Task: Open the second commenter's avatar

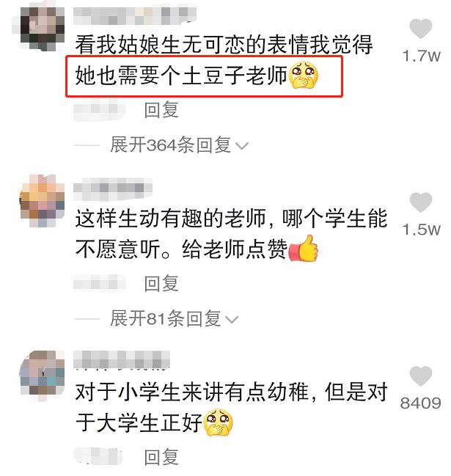Action: [42, 201]
